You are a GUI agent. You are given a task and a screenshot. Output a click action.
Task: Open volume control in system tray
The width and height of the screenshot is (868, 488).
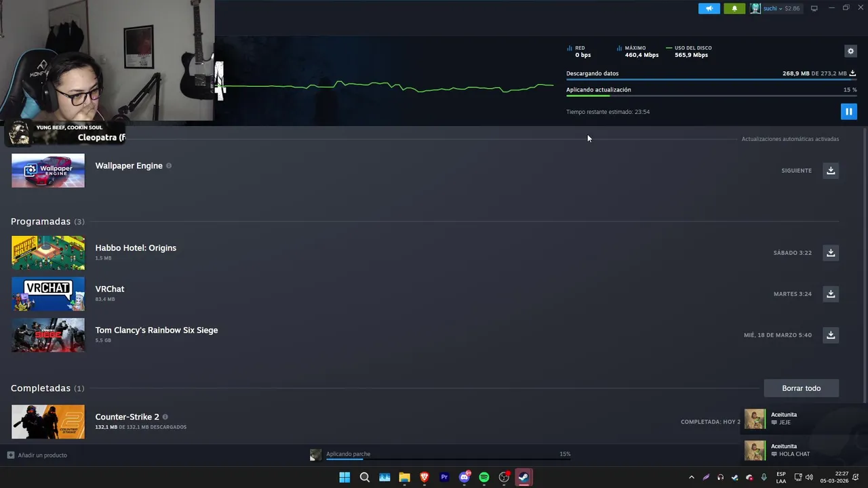(x=809, y=477)
